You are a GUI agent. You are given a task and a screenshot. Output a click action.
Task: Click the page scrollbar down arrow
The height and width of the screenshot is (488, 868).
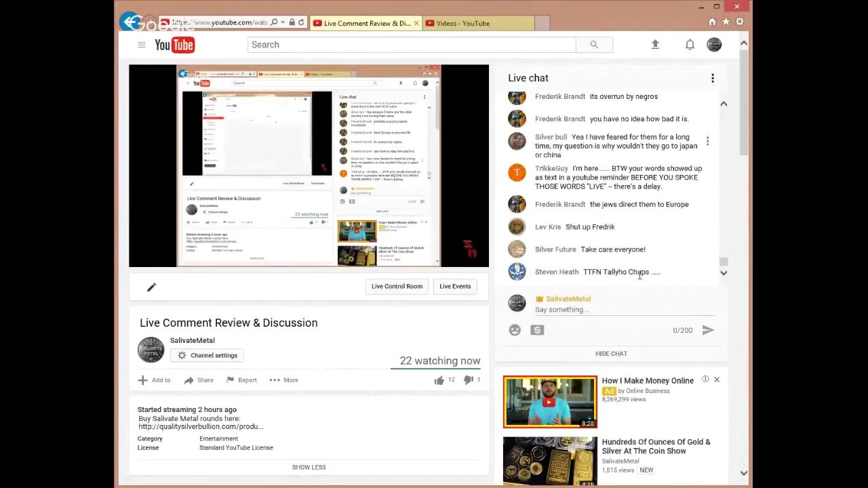pos(744,473)
